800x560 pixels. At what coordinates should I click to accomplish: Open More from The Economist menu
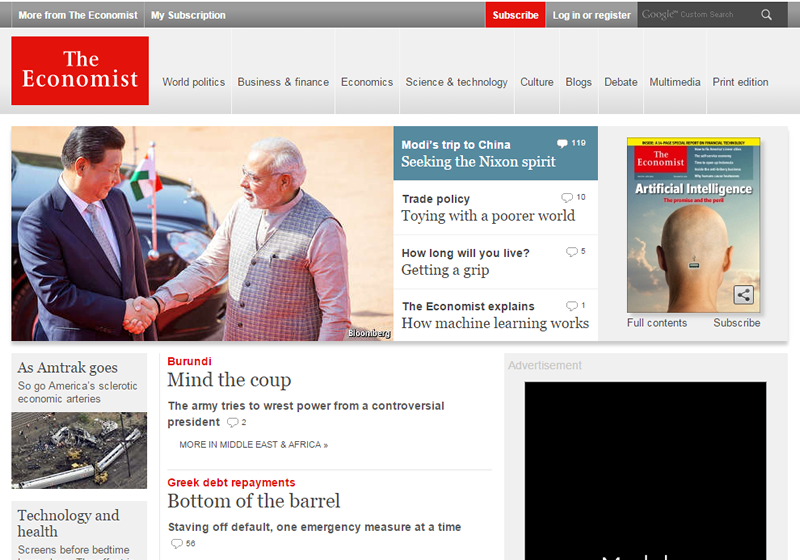(x=78, y=15)
